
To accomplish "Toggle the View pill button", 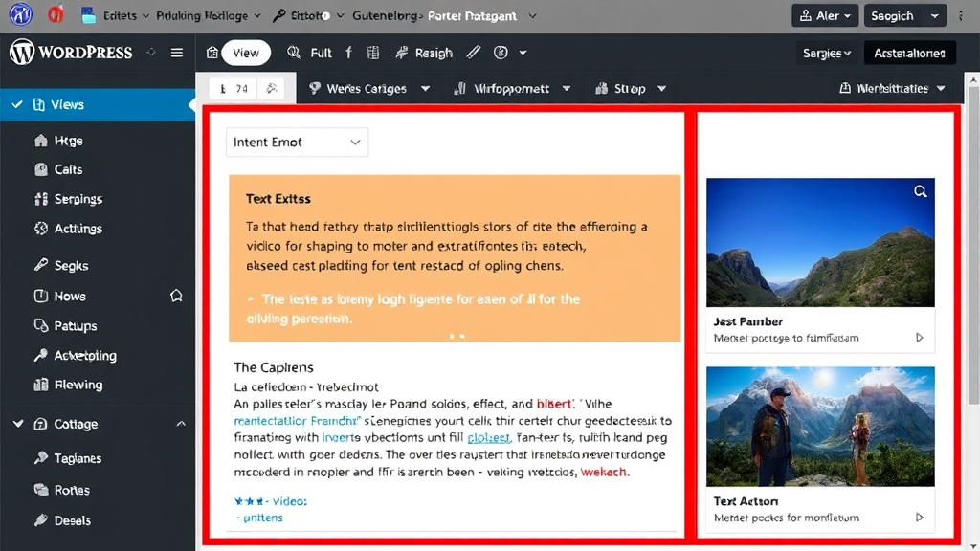I will 245,53.
